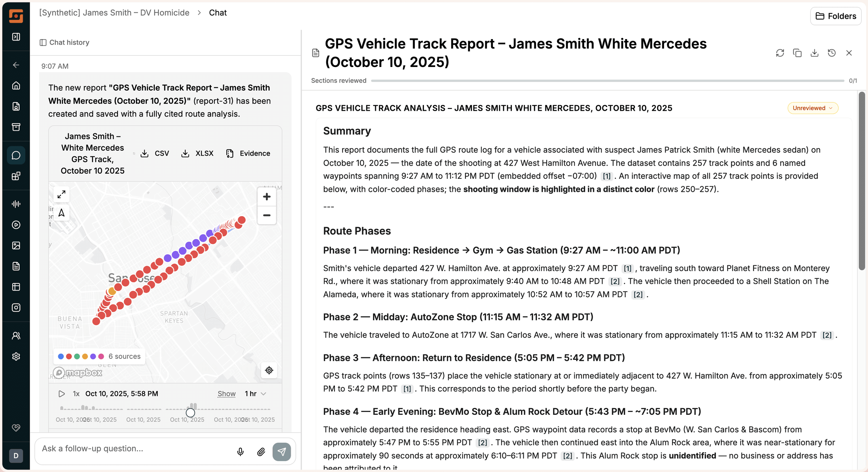
Task: Click the '9:07 AM' message timestamp
Action: pos(55,66)
